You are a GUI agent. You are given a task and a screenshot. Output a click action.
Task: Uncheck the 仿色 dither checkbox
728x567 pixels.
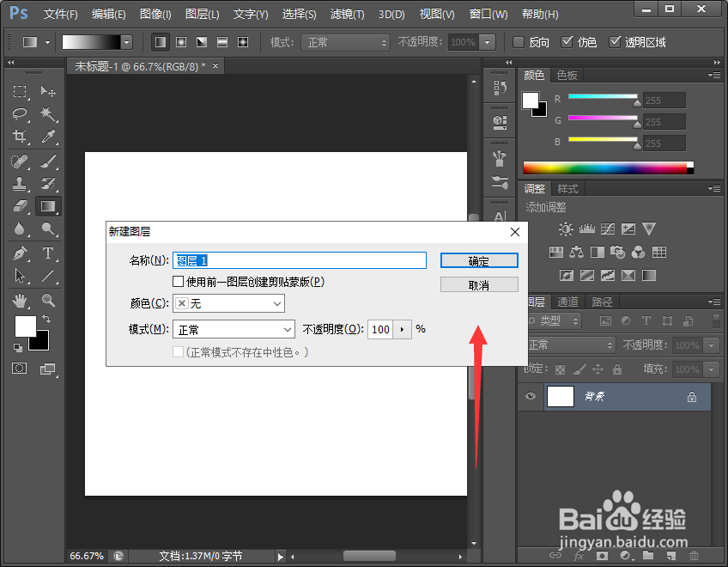567,42
